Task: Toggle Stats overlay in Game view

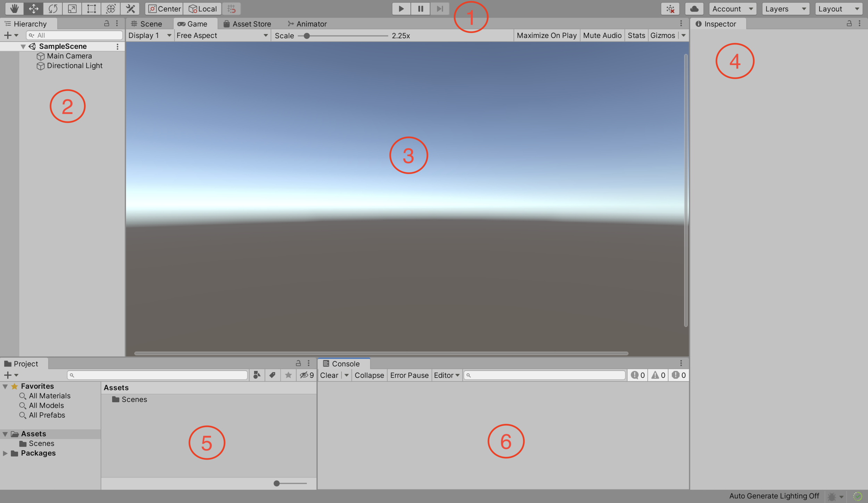Action: [636, 35]
